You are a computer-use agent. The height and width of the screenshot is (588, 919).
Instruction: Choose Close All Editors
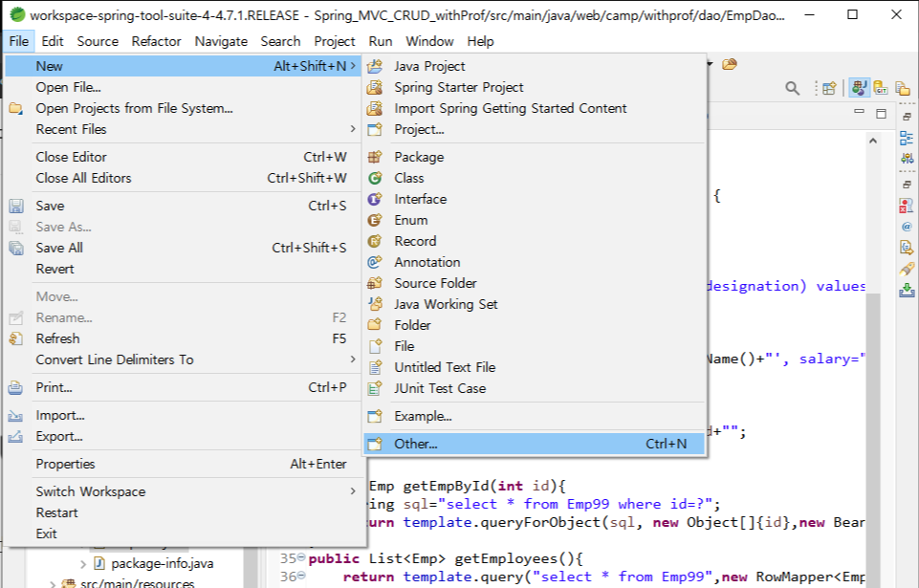click(x=183, y=178)
